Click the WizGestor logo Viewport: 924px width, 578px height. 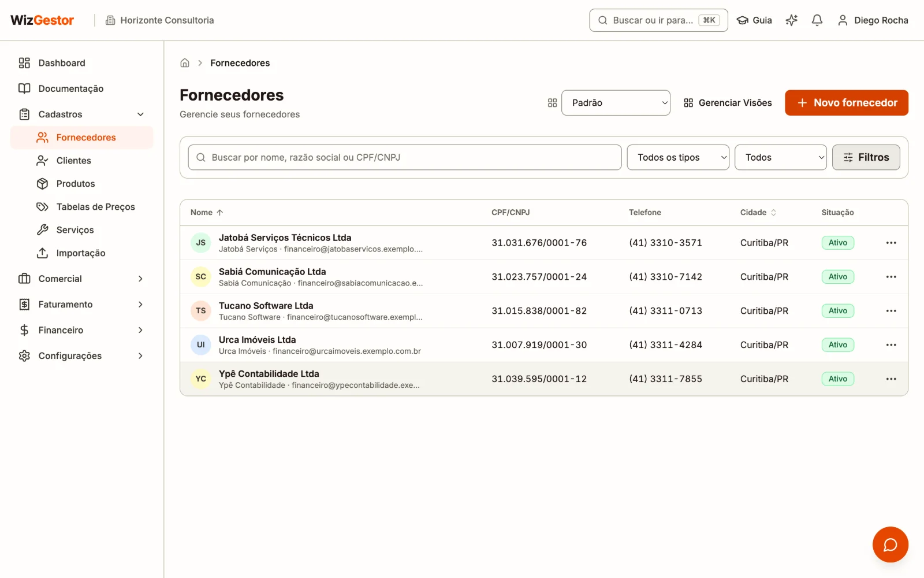pos(42,20)
